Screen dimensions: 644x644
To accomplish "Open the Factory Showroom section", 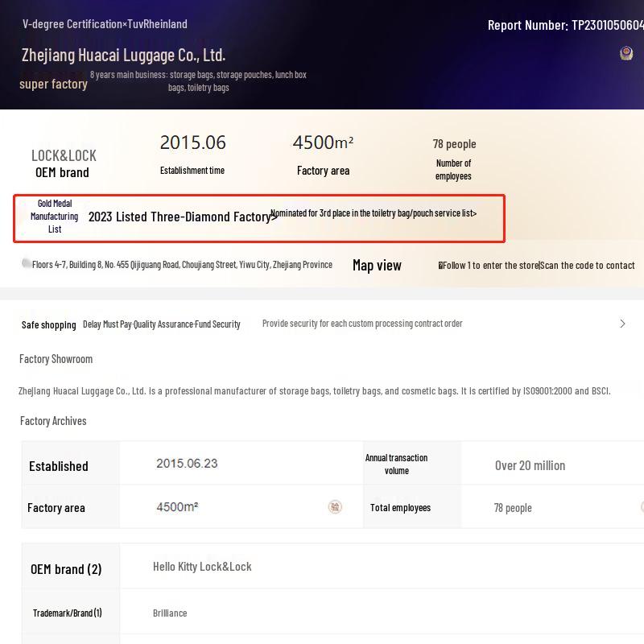I will [x=56, y=359].
